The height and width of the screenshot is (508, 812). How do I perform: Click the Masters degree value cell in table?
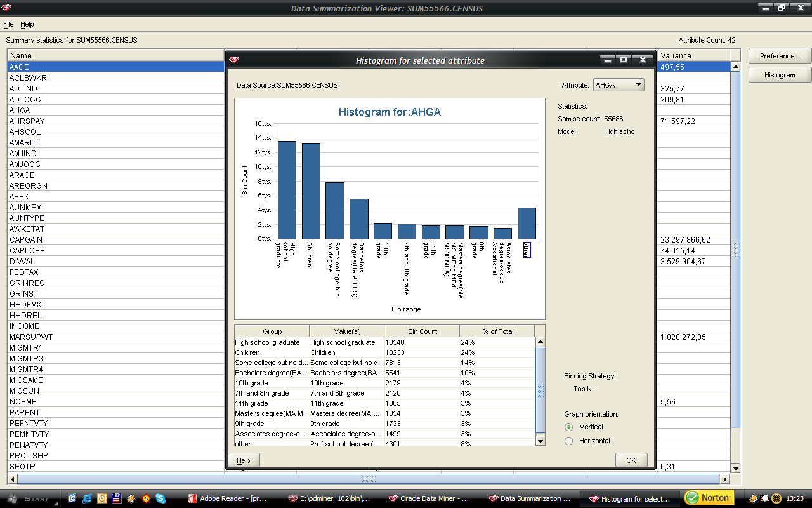click(347, 413)
